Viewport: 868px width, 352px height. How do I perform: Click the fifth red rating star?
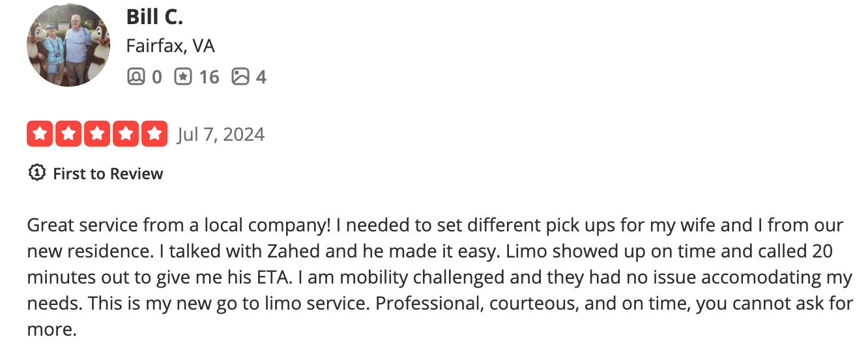point(154,134)
